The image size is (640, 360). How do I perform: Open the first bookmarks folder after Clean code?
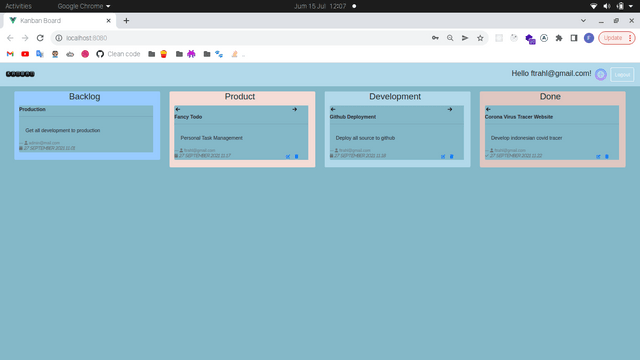(x=151, y=54)
